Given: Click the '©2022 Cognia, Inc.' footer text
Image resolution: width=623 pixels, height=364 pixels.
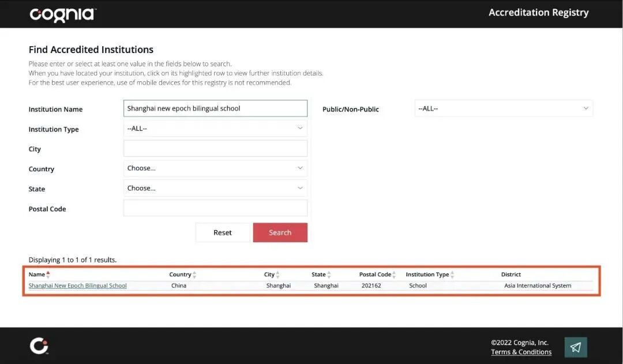Looking at the screenshot, I should point(520,343).
